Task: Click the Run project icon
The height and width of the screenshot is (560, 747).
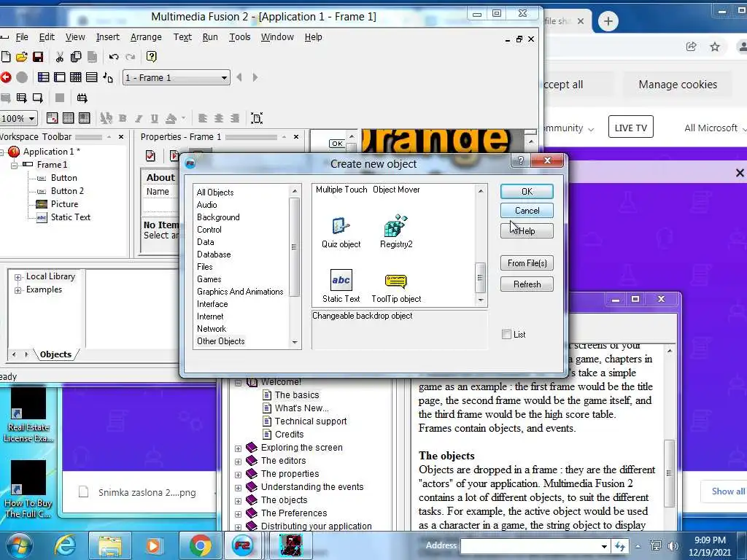Action: (21, 98)
